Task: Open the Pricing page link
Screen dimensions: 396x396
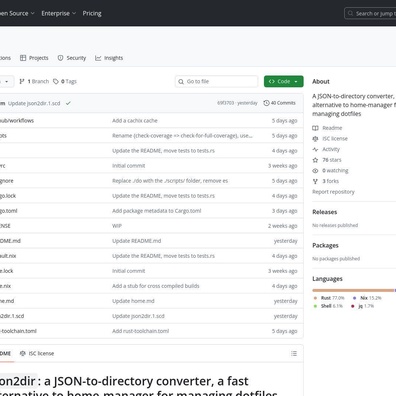Action: pos(92,13)
